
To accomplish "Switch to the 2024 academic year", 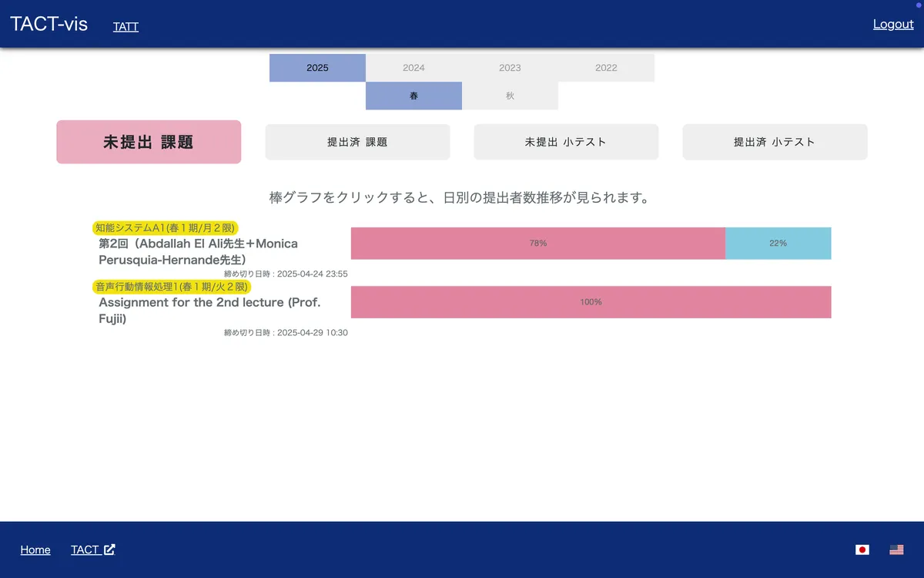I will point(413,67).
